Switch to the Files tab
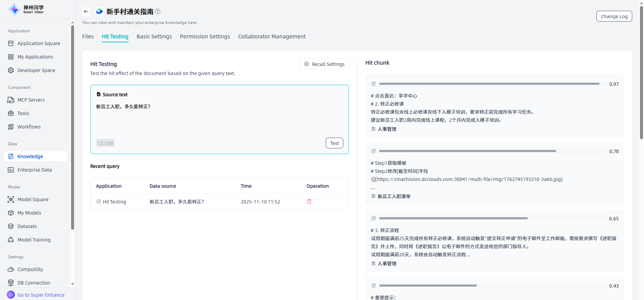Image resolution: width=644 pixels, height=300 pixels. pyautogui.click(x=88, y=36)
